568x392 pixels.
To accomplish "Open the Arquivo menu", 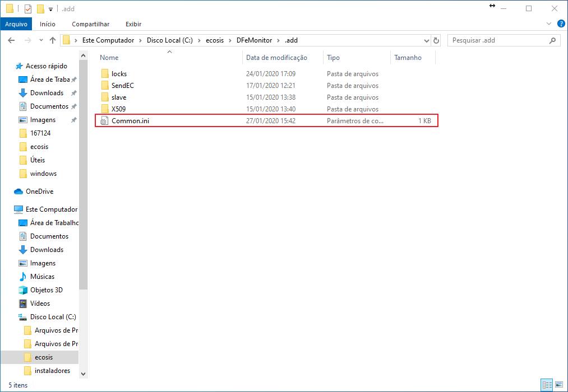I will (16, 24).
